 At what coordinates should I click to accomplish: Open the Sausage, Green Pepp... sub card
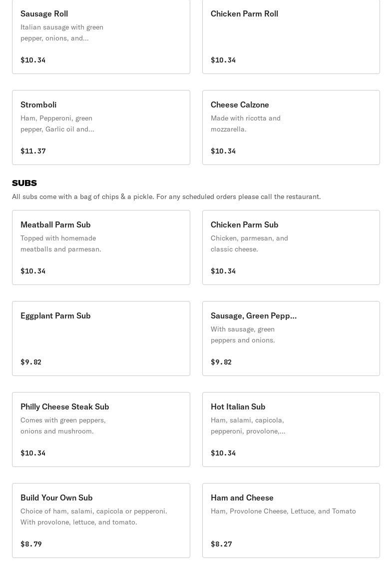tap(291, 338)
